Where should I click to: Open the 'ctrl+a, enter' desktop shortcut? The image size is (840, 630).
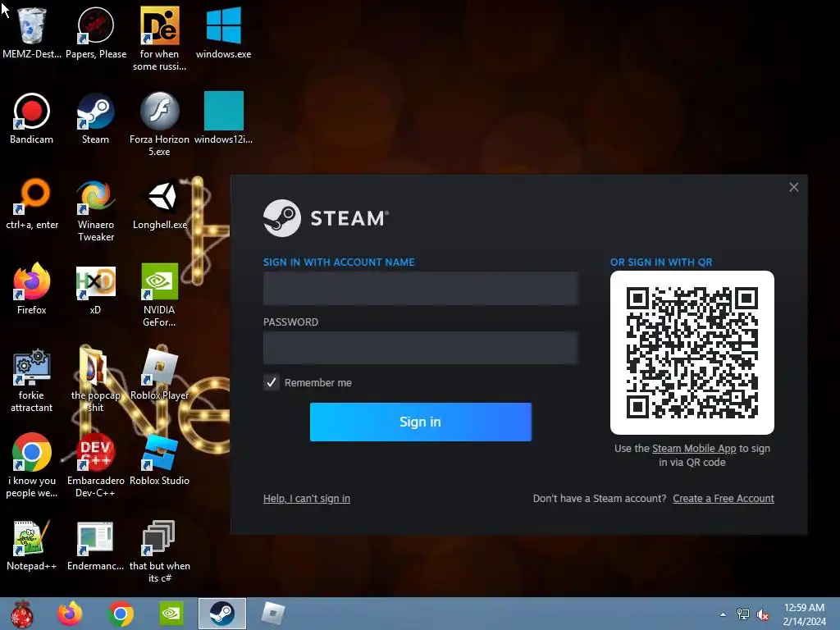tap(32, 203)
